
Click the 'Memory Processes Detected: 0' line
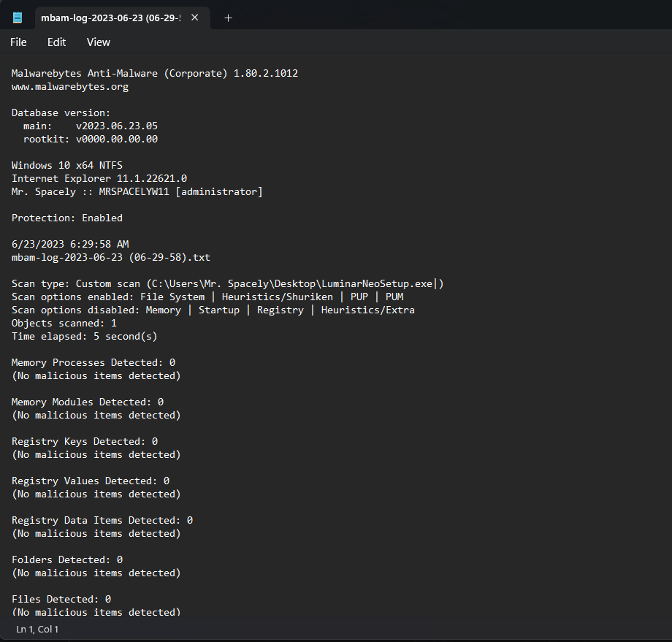(93, 362)
